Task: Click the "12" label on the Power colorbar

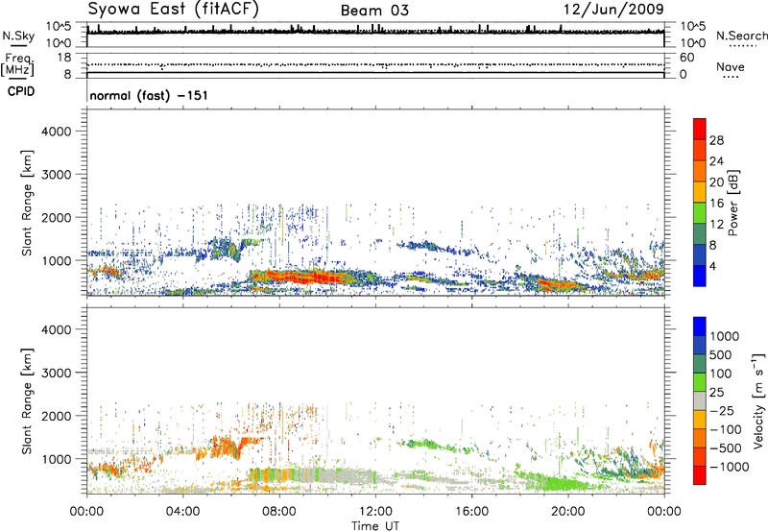Action: (716, 225)
